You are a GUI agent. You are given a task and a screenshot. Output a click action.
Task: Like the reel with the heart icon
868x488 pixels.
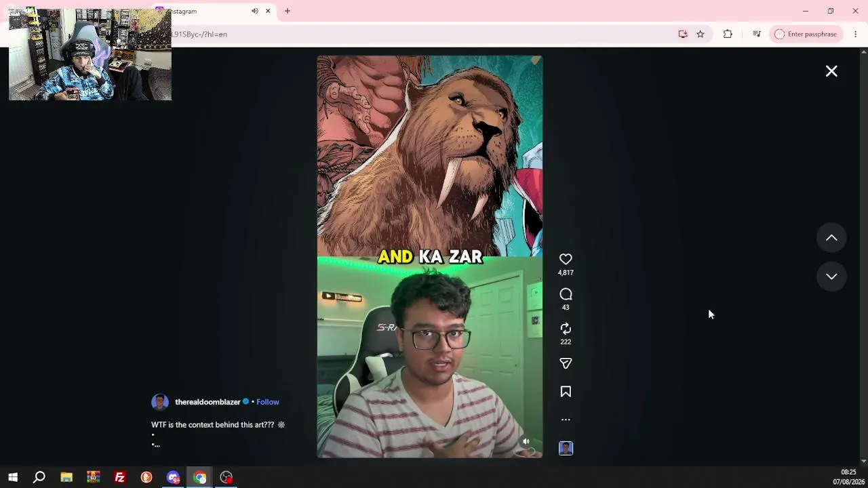[566, 259]
